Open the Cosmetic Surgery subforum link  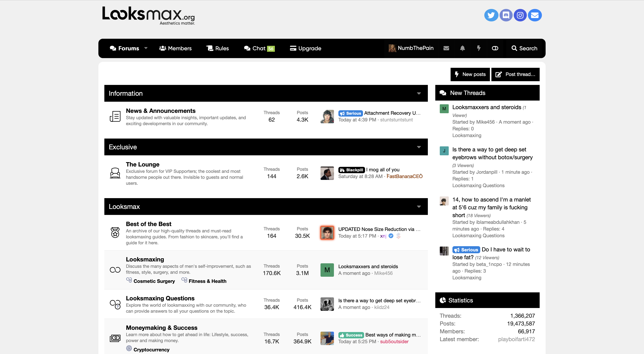154,281
